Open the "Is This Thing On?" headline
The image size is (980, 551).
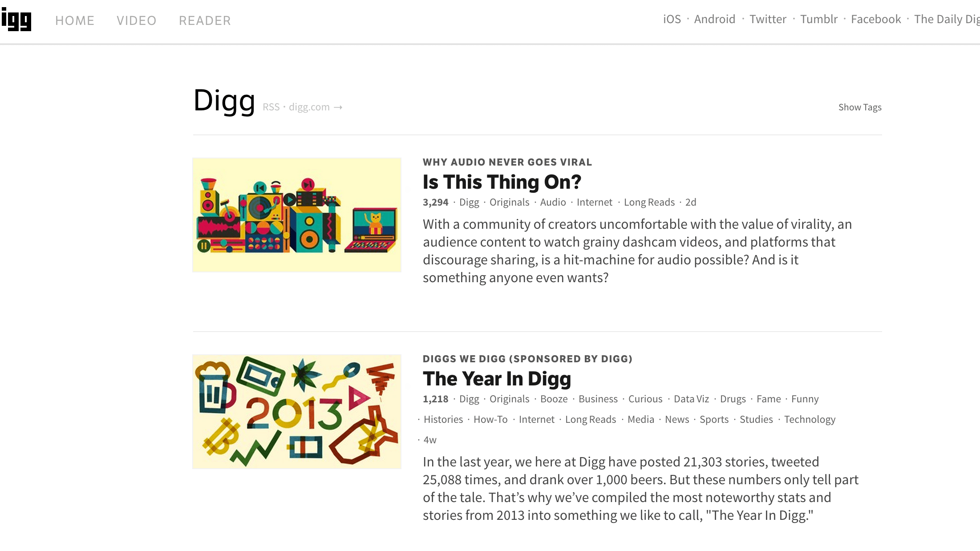pyautogui.click(x=502, y=182)
